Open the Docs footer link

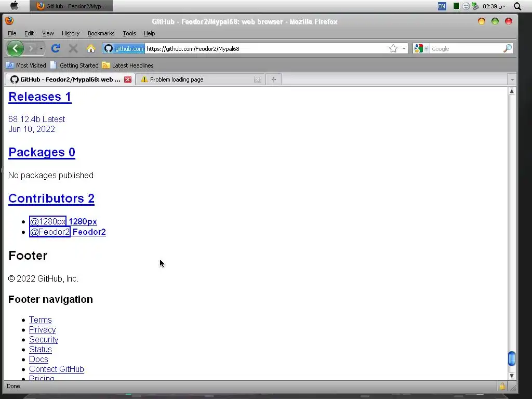(x=38, y=359)
